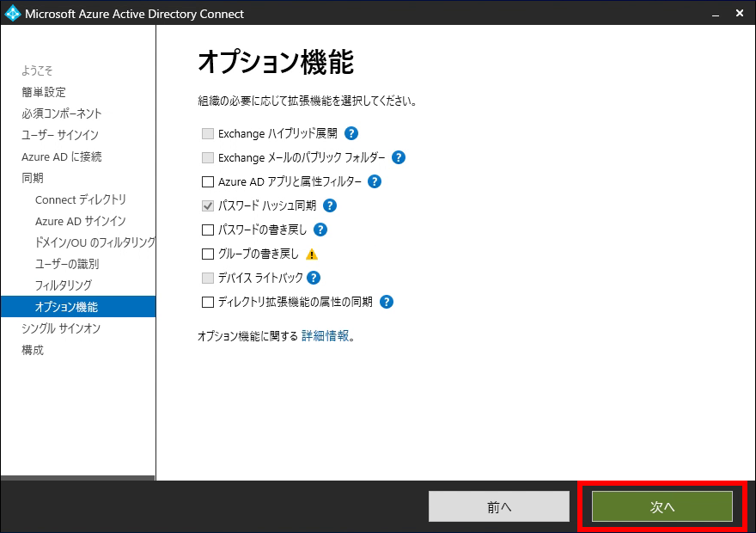Viewport: 756px width, 533px height.
Task: Open help for デバイス ライトバック
Action: click(314, 278)
